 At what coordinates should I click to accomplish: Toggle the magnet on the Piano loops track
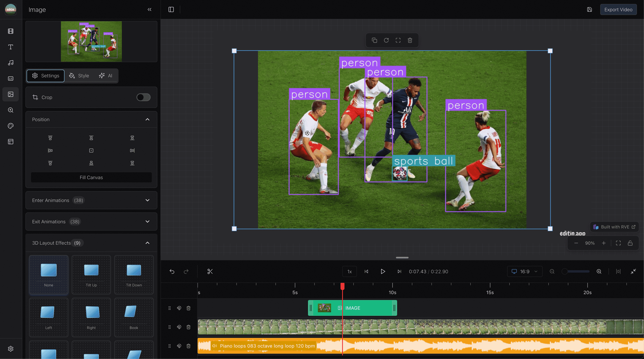click(x=179, y=346)
